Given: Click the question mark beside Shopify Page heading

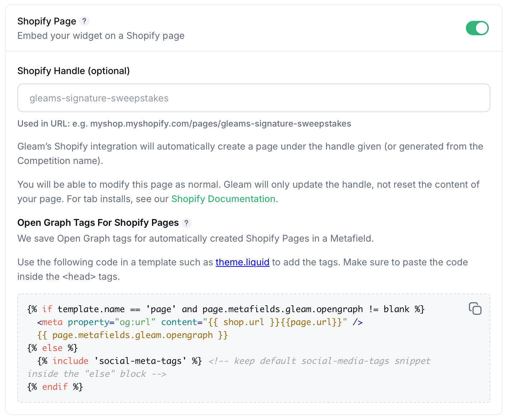Looking at the screenshot, I should [x=84, y=21].
